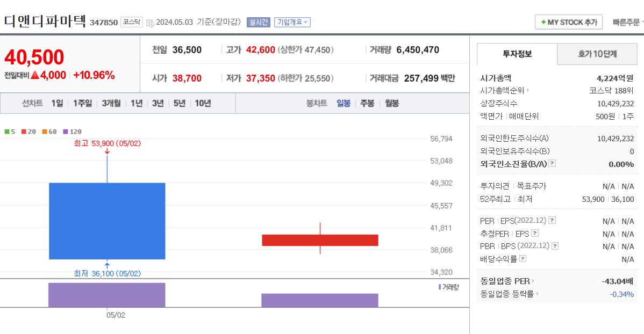Screen dimensions: 644x334
Task: Expand the 빠른주문 dropdown
Action: pyautogui.click(x=627, y=22)
